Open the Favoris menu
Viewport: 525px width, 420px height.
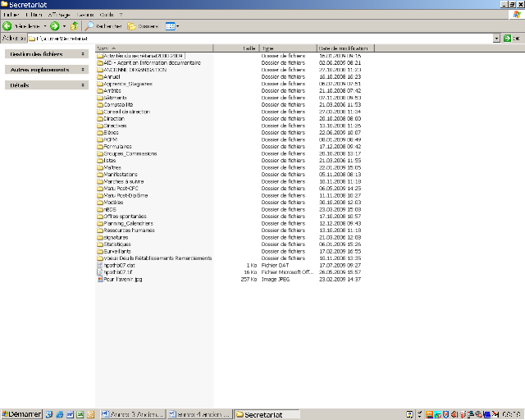point(85,15)
